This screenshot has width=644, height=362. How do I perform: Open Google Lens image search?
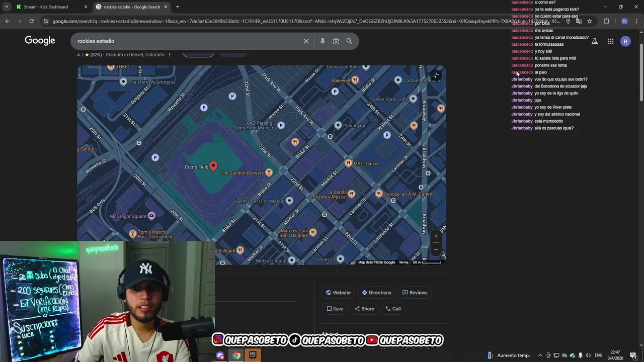336,41
